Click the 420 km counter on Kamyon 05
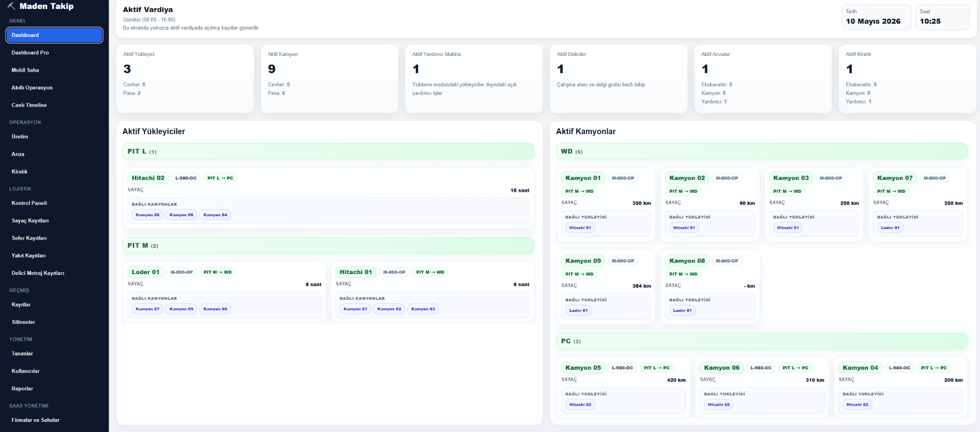Image resolution: width=980 pixels, height=432 pixels. (676, 380)
